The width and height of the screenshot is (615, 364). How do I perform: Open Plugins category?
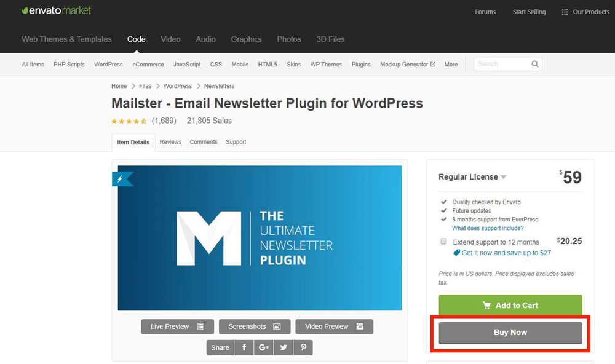(361, 65)
